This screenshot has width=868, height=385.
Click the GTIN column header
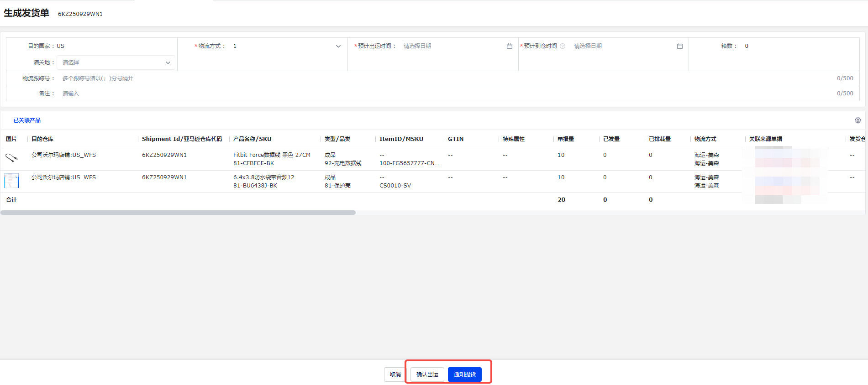[456, 139]
